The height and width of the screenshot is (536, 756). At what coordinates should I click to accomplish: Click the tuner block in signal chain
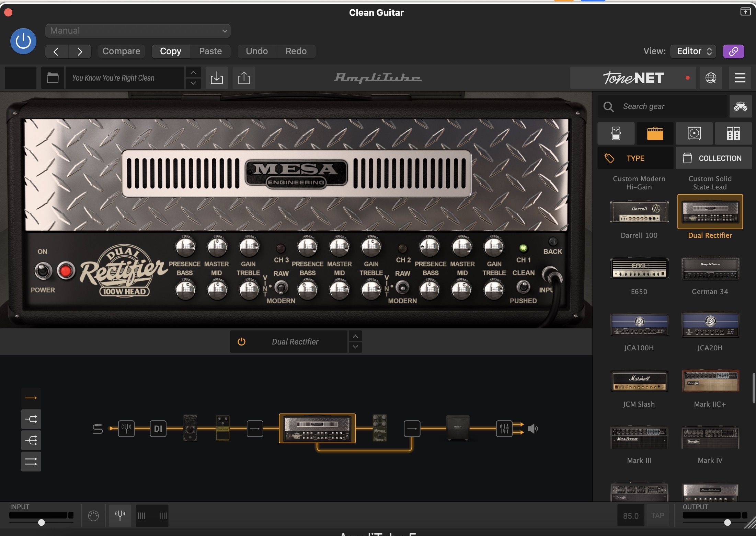(x=126, y=429)
